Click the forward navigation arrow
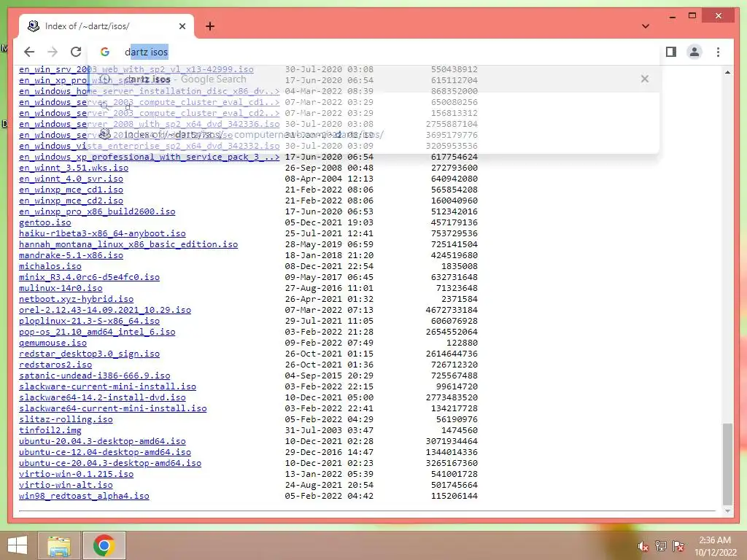The height and width of the screenshot is (560, 747). coord(53,52)
